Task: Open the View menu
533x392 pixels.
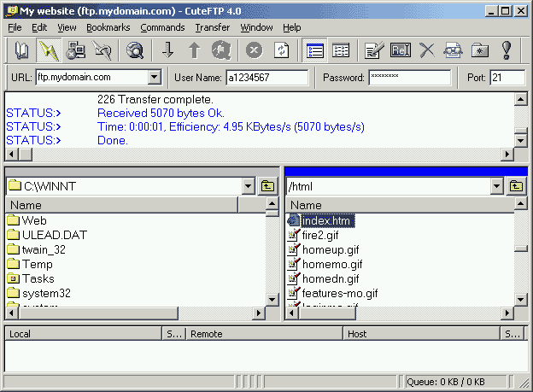Action: click(x=67, y=27)
